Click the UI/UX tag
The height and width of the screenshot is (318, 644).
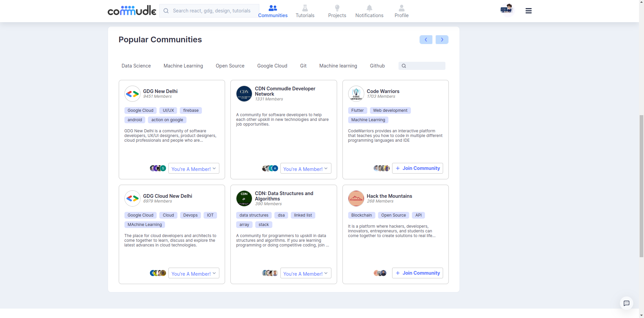tap(168, 110)
